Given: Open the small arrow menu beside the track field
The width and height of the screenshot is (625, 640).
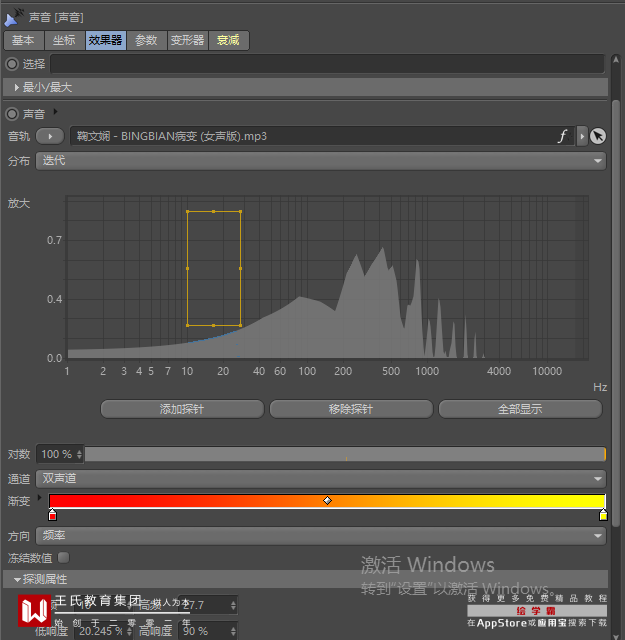Looking at the screenshot, I should pyautogui.click(x=582, y=136).
